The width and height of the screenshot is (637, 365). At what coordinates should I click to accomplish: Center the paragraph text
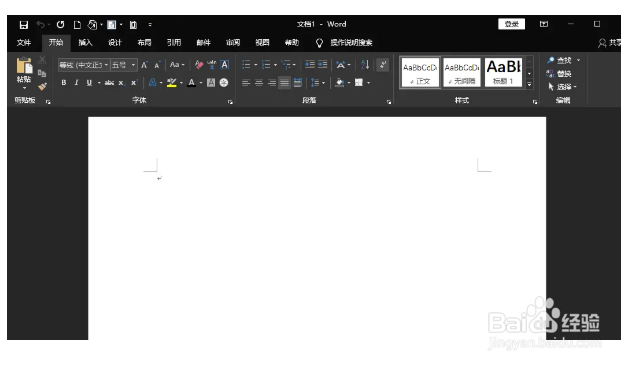tap(259, 83)
